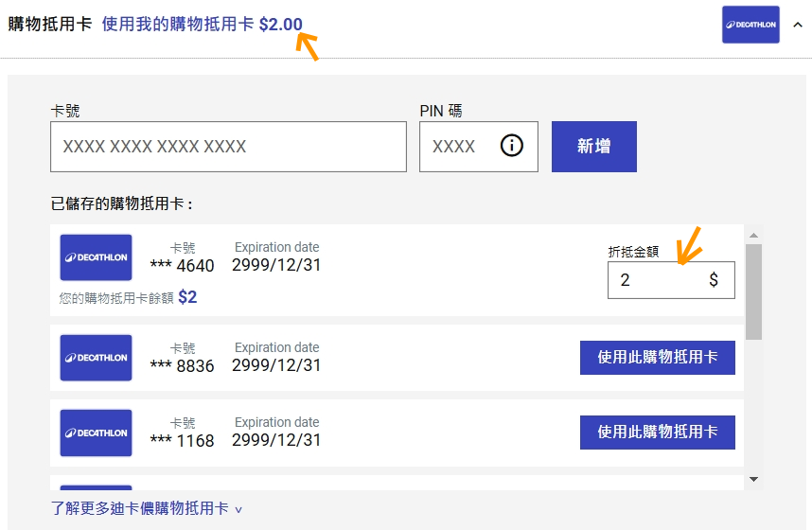The image size is (812, 530).
Task: Click the $2 card balance amount
Action: point(187,297)
